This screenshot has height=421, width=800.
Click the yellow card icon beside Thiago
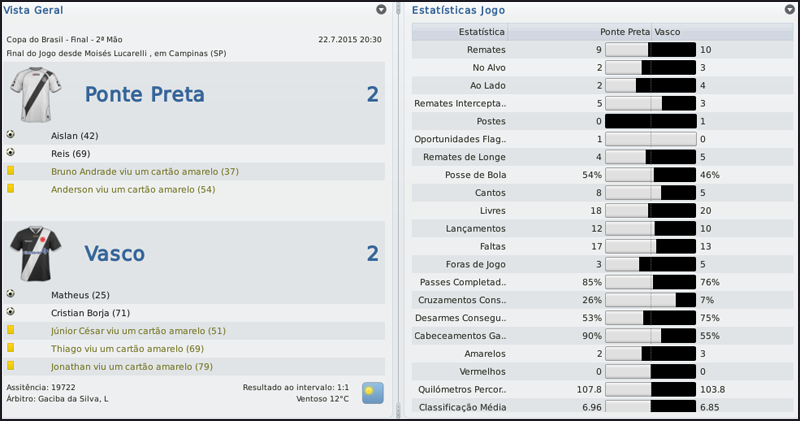[11, 348]
